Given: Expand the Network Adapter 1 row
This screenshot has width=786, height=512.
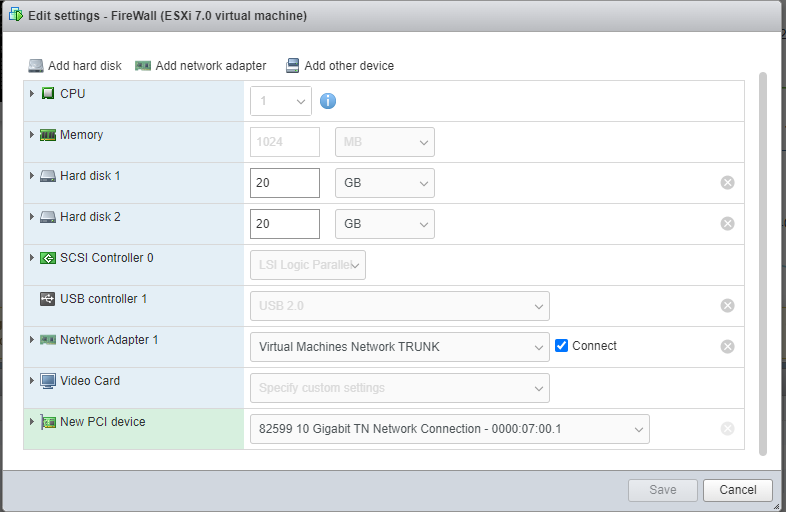Looking at the screenshot, I should (32, 340).
